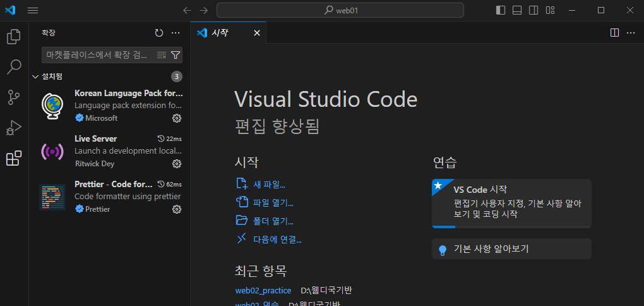Go back with the left arrow
644x306 pixels.
188,10
